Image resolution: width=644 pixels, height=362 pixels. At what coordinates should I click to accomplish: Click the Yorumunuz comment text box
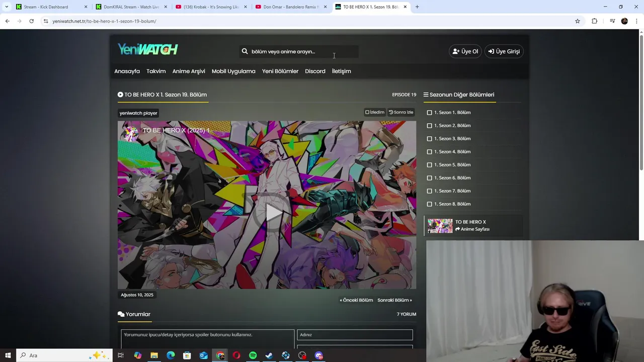coord(207,339)
